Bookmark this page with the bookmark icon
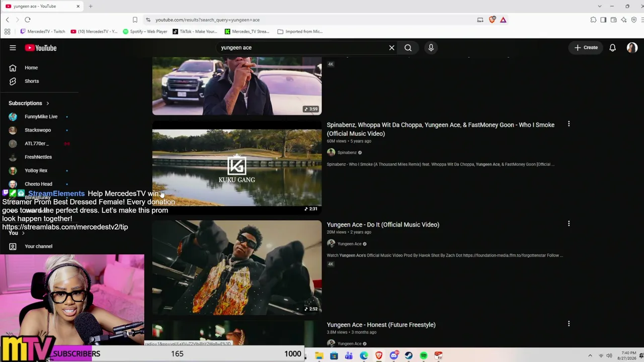 (135, 20)
